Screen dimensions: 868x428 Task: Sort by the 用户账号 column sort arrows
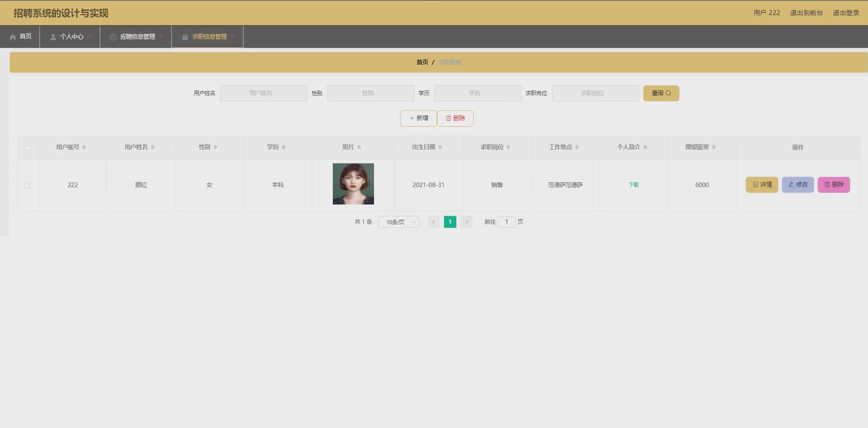(84, 147)
